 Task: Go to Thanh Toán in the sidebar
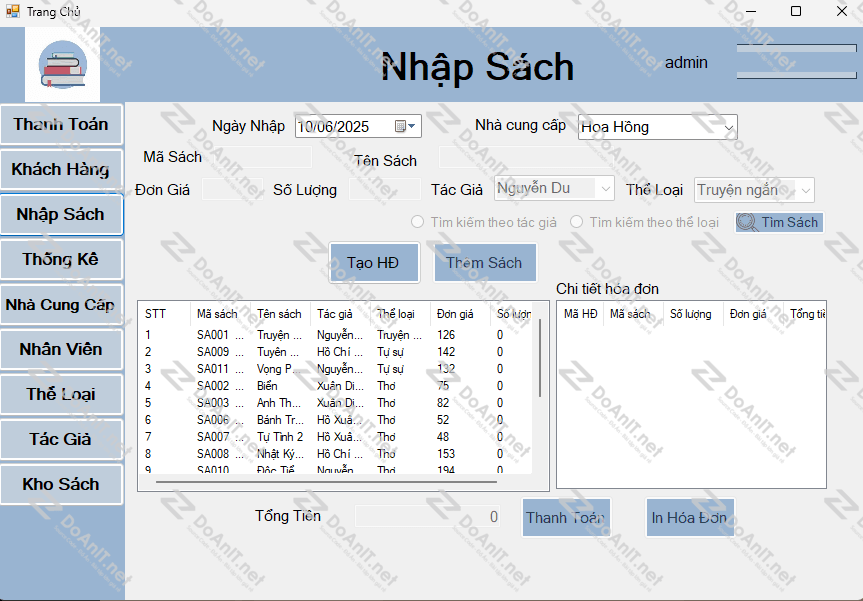point(61,124)
